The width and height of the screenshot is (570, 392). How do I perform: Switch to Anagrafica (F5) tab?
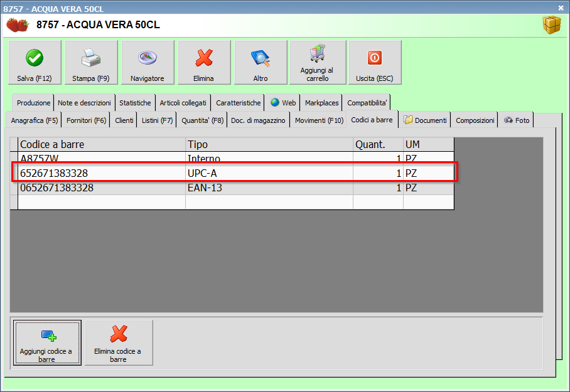tap(34, 120)
